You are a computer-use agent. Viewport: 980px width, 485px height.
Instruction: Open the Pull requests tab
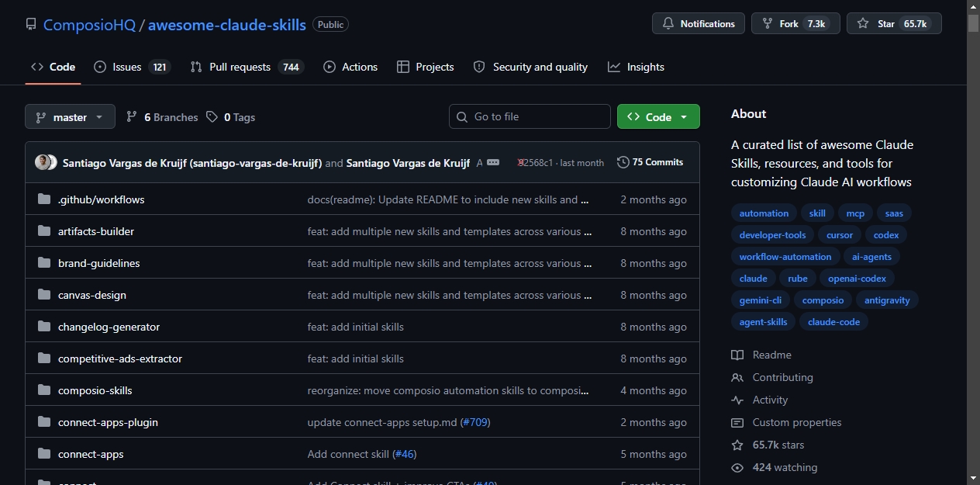point(247,67)
